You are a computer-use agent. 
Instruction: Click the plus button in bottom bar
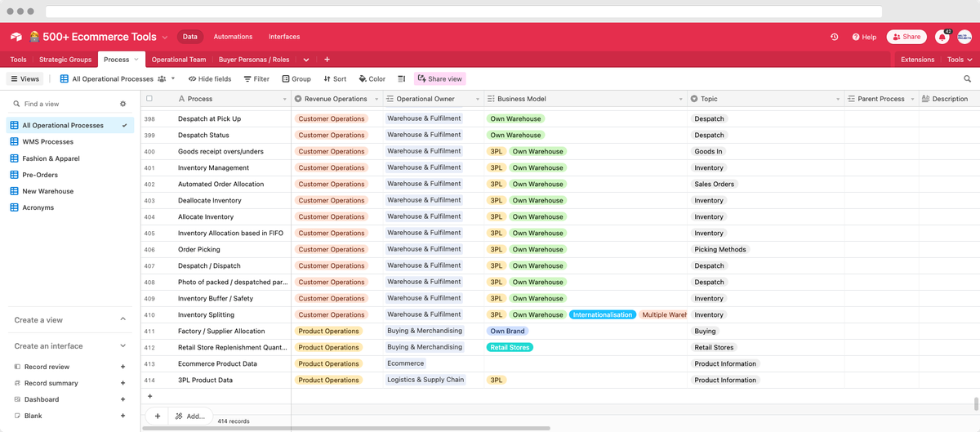click(158, 416)
